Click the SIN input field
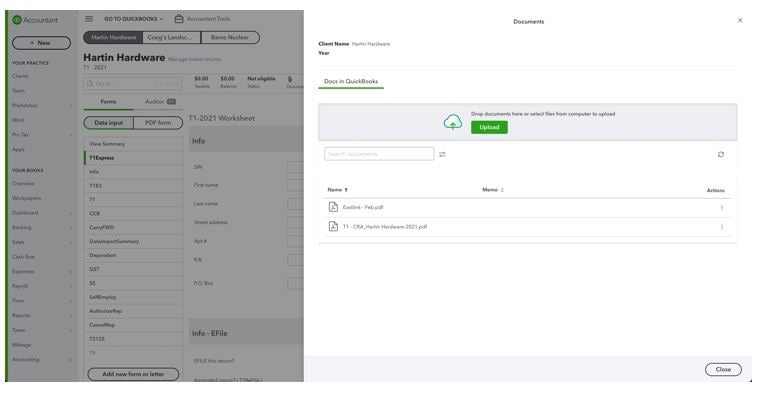The image size is (761, 398). click(x=295, y=167)
